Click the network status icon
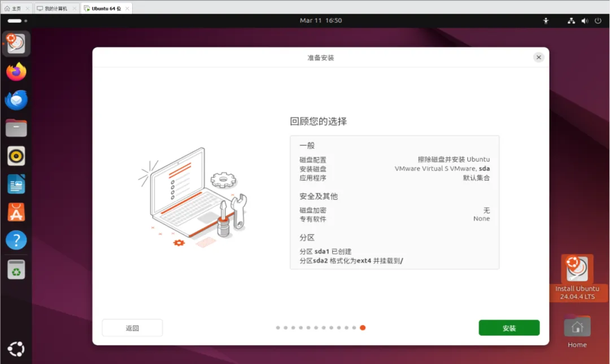Image resolution: width=610 pixels, height=364 pixels. pos(571,21)
